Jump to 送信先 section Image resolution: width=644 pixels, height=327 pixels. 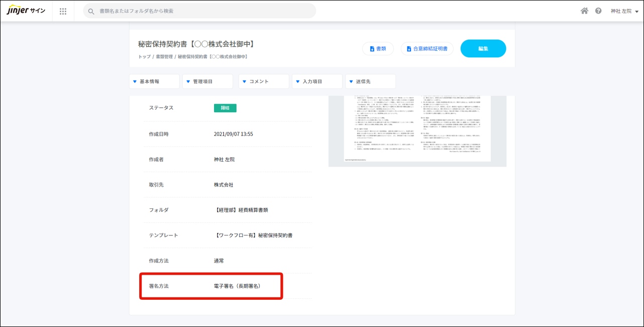coord(370,81)
